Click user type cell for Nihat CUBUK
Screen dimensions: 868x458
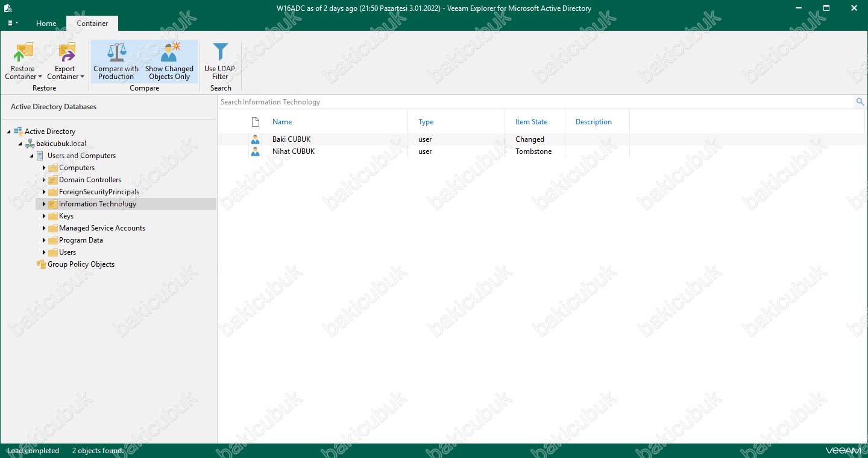pos(425,151)
